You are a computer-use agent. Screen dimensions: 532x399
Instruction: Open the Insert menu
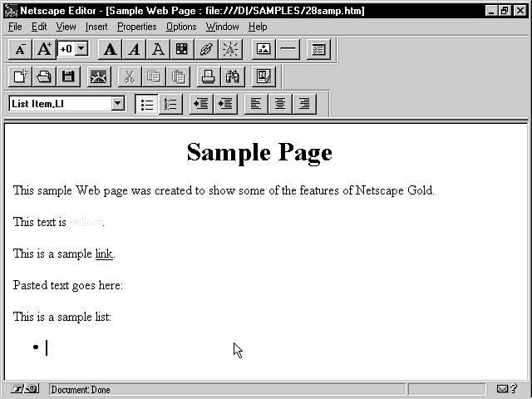(x=96, y=27)
